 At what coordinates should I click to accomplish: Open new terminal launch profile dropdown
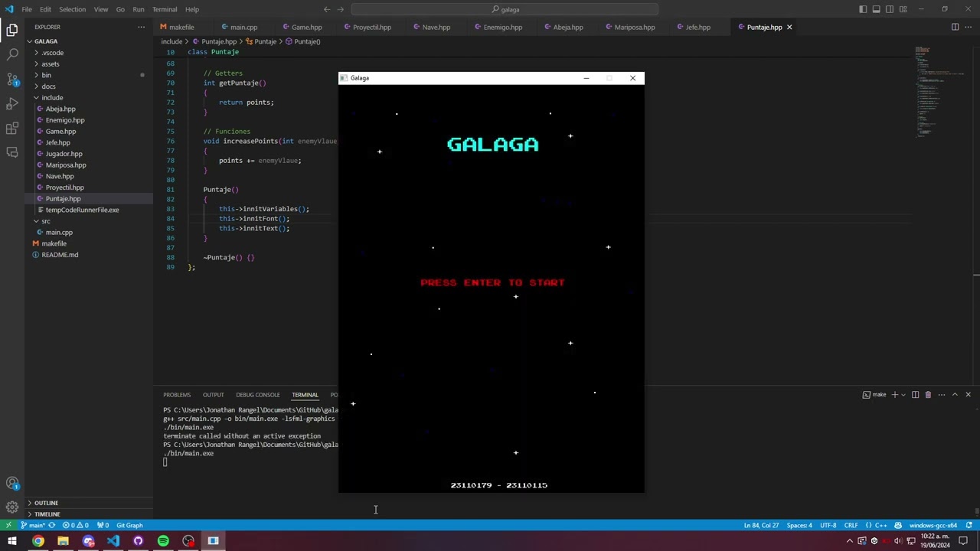point(903,395)
